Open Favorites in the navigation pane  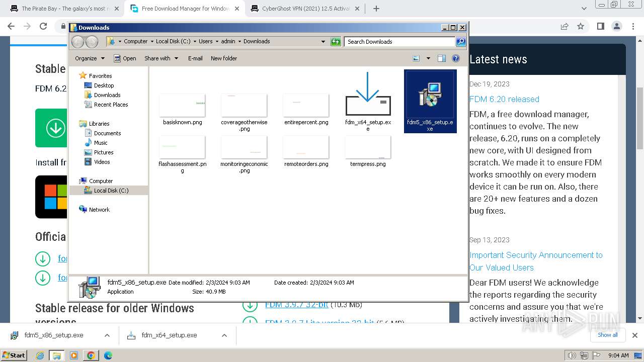[x=100, y=76]
